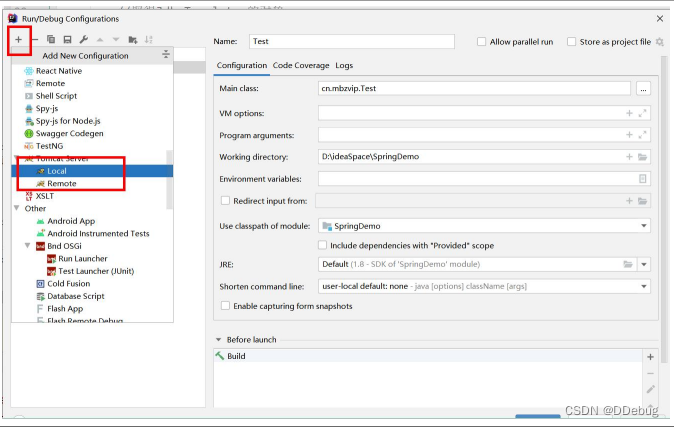This screenshot has height=427, width=674.
Task: Click the Name input field
Action: click(x=352, y=41)
